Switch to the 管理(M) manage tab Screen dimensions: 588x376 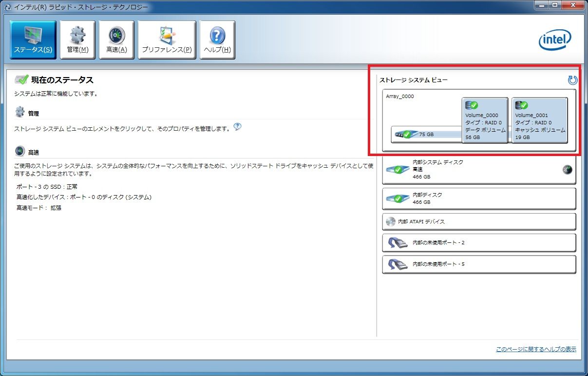[77, 40]
